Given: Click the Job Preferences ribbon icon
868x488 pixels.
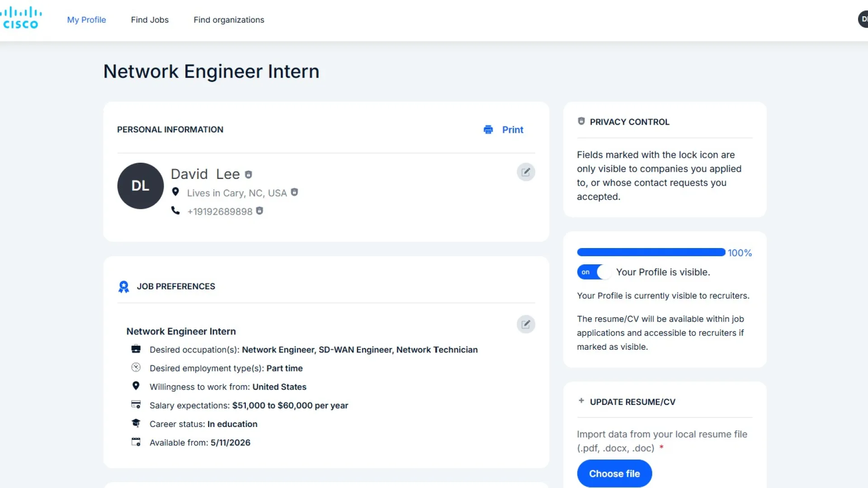Looking at the screenshot, I should [123, 286].
